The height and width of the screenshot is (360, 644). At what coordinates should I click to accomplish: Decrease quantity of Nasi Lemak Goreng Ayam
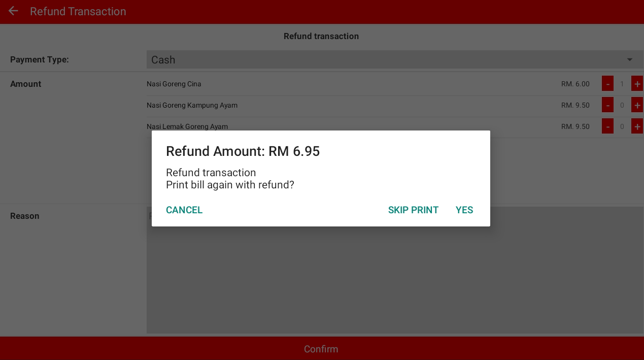click(x=607, y=126)
